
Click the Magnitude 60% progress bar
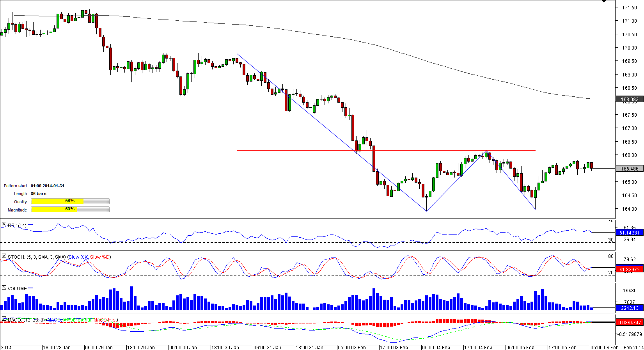coord(70,210)
